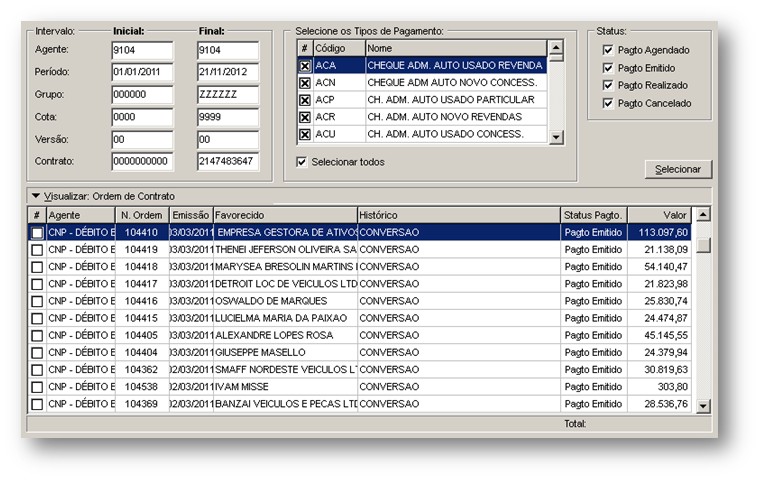Image resolution: width=760 pixels, height=480 pixels.
Task: Click the final Versão field
Action: pos(228,140)
